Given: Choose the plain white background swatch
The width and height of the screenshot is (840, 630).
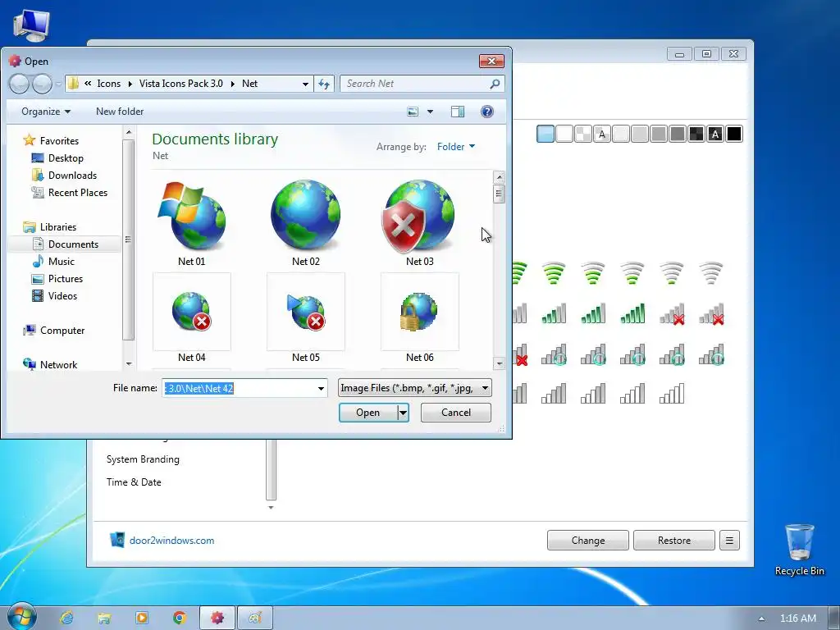Looking at the screenshot, I should (564, 134).
